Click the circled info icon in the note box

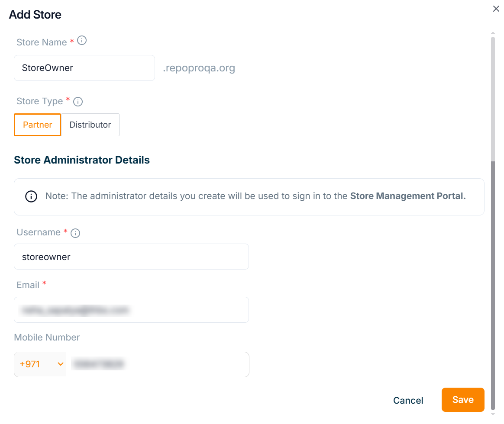pyautogui.click(x=31, y=196)
